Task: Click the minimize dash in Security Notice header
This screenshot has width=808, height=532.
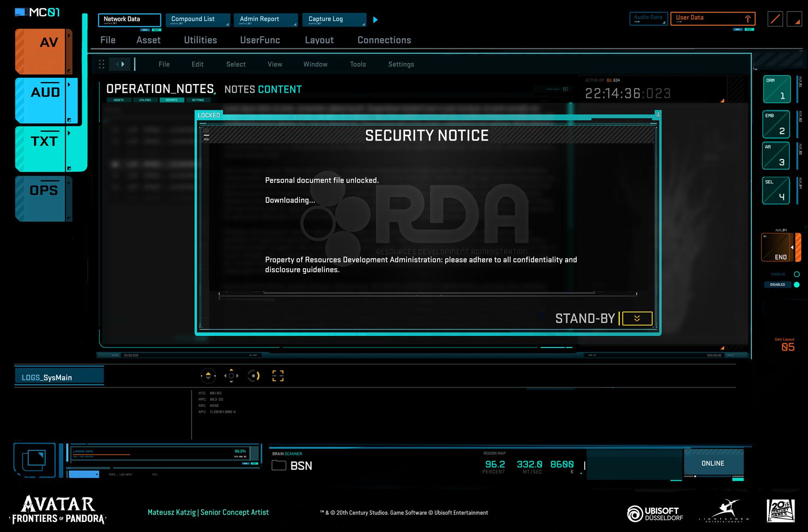Action: coord(206,135)
